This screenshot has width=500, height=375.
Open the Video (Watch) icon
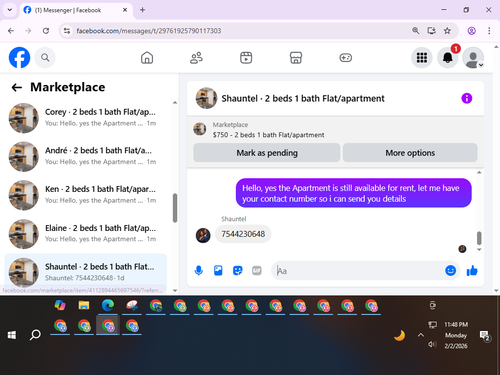pos(246,58)
